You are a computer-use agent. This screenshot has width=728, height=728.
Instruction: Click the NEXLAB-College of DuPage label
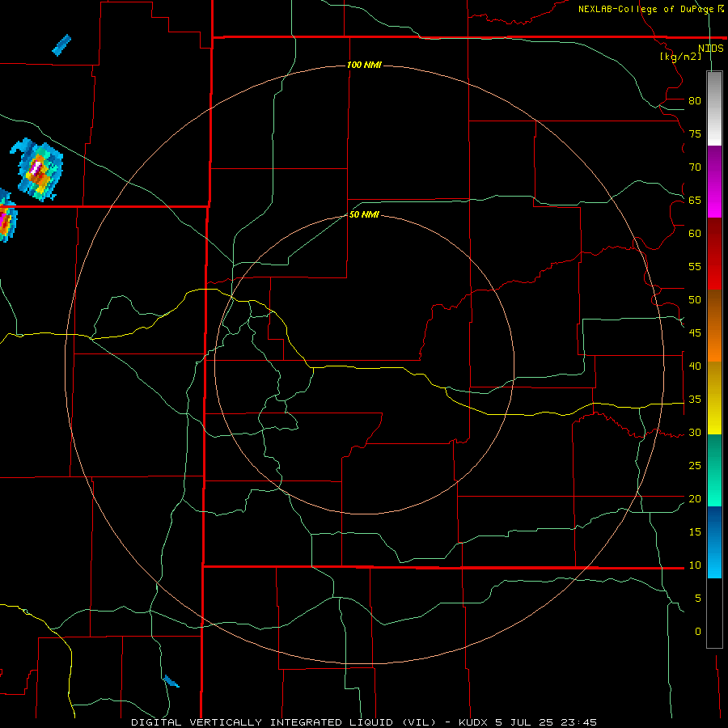pos(650,9)
